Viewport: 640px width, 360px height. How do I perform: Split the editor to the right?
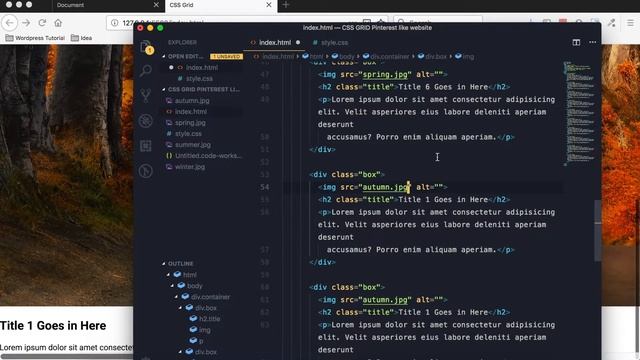[576, 42]
